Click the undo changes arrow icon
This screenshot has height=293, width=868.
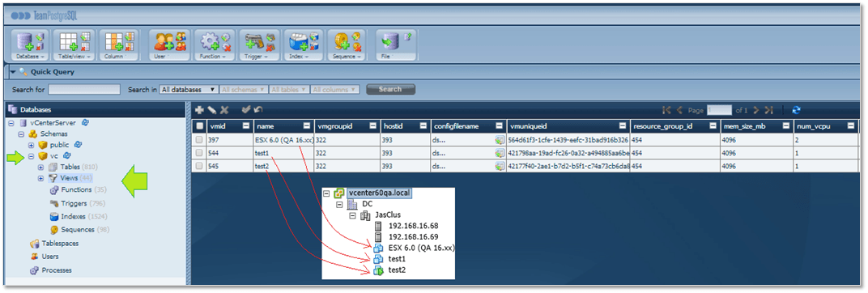click(258, 110)
